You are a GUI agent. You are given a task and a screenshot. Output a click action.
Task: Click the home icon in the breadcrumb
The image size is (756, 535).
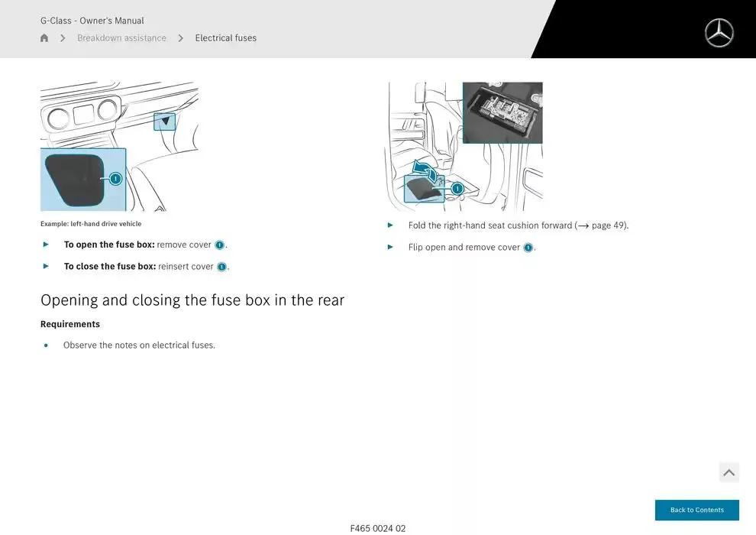pyautogui.click(x=44, y=38)
